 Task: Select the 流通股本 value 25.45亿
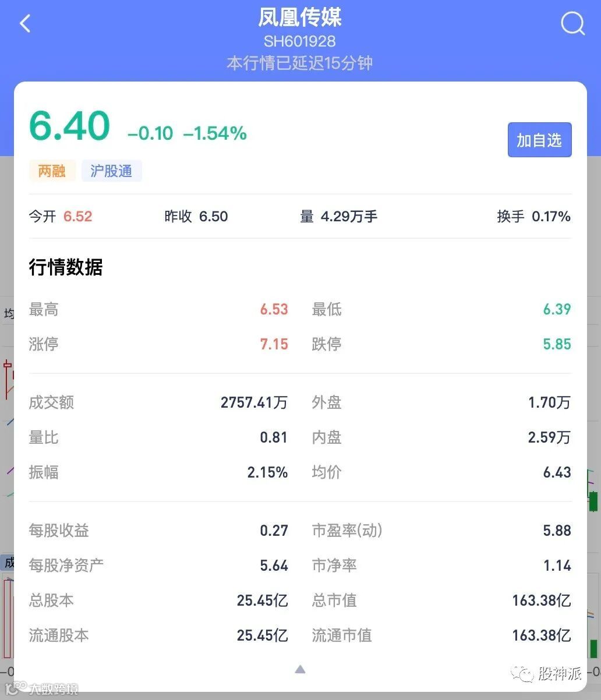(263, 635)
